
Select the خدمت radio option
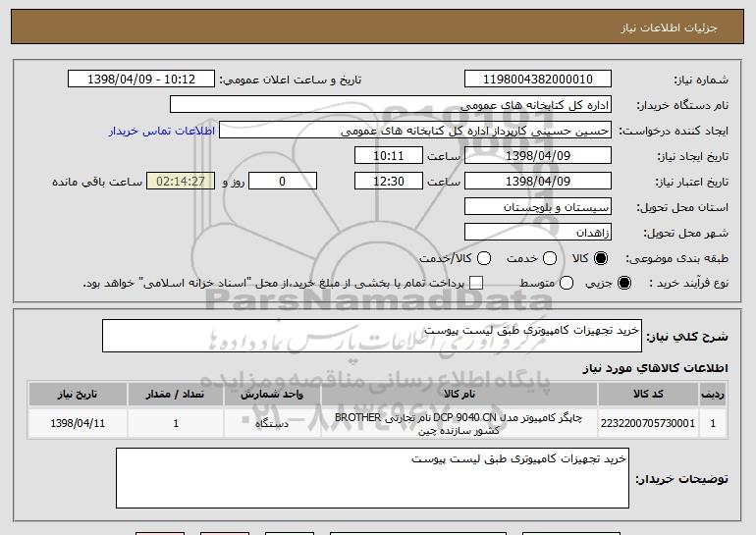coord(549,258)
